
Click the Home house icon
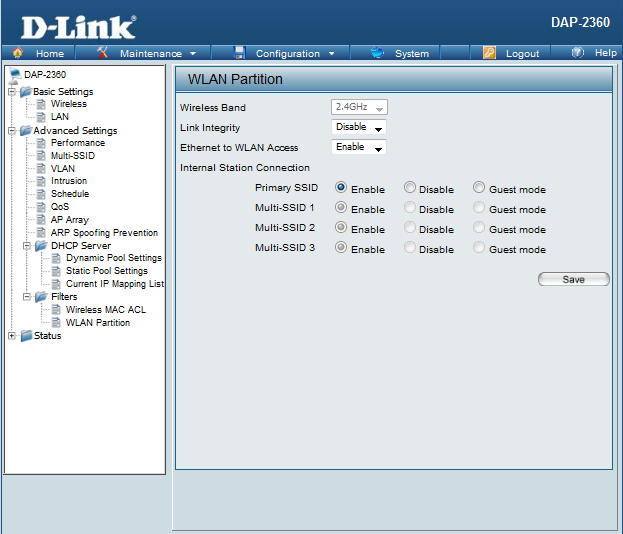click(x=18, y=53)
